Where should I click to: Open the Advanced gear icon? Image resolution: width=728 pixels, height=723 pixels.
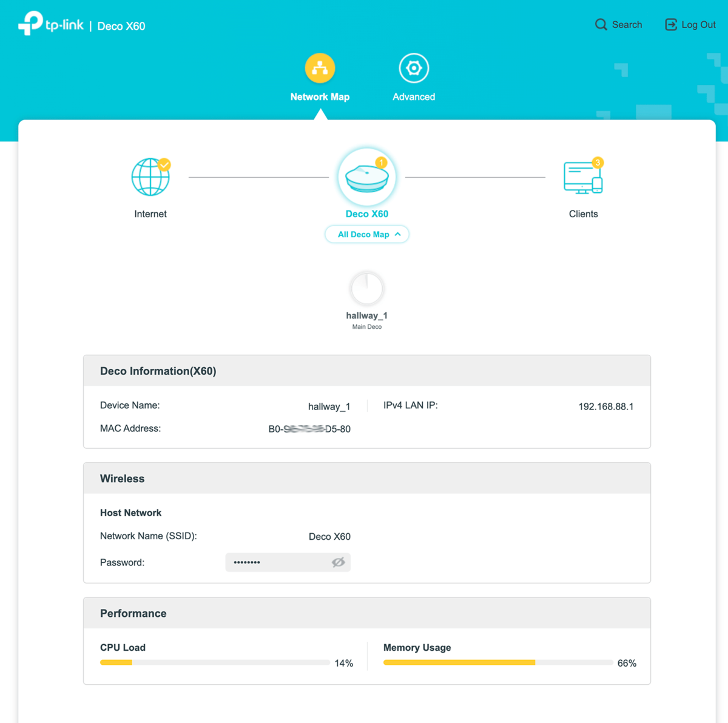click(x=414, y=68)
